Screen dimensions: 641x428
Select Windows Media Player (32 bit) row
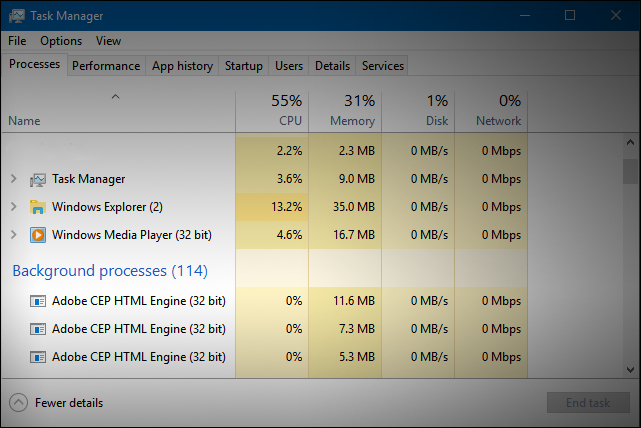pyautogui.click(x=264, y=235)
